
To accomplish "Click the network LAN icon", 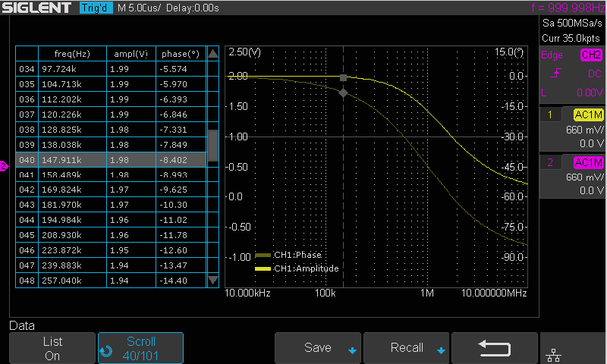I will [x=554, y=355].
